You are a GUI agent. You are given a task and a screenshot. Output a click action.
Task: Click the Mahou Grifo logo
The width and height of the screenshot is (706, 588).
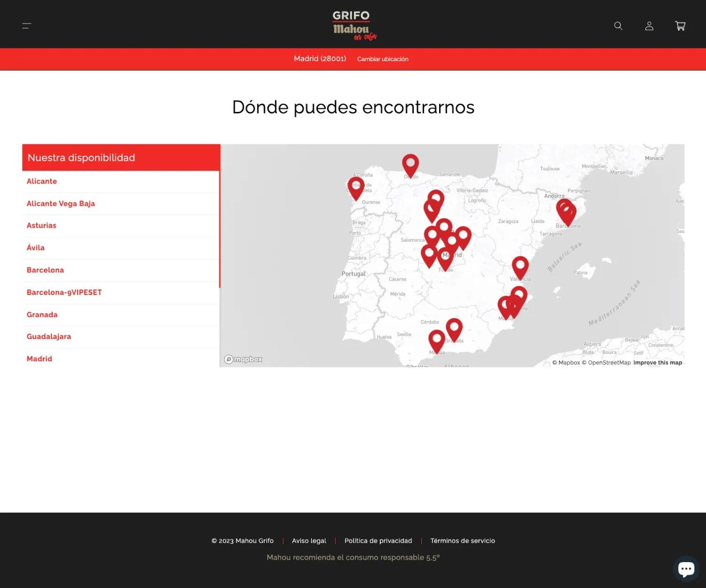(x=351, y=24)
